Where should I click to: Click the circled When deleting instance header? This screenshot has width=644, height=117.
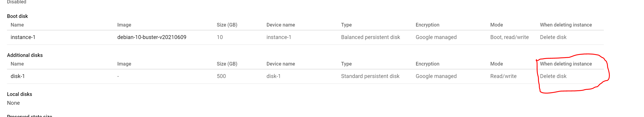coord(566,64)
